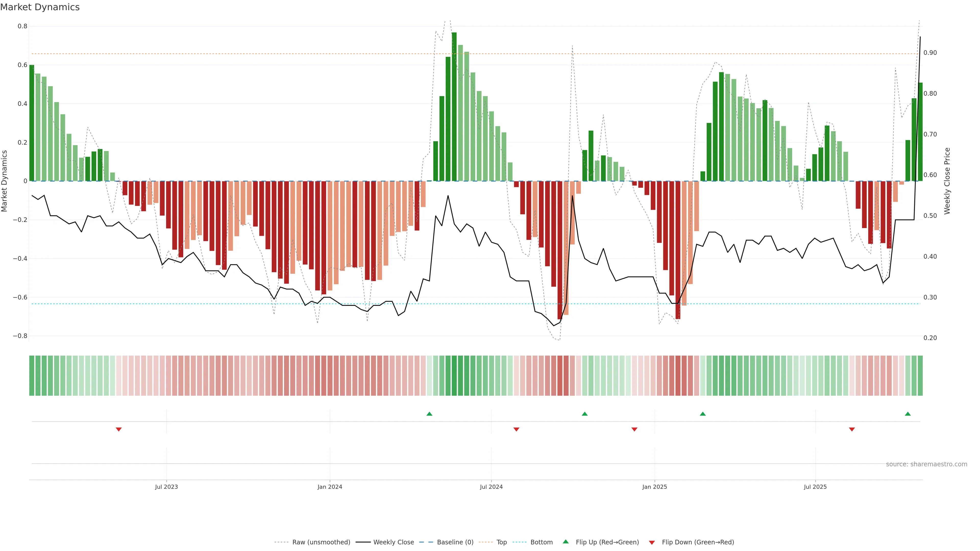Viewport: 980px width, 551px height.
Task: Click the source: sharemaestro.com text
Action: tap(926, 464)
